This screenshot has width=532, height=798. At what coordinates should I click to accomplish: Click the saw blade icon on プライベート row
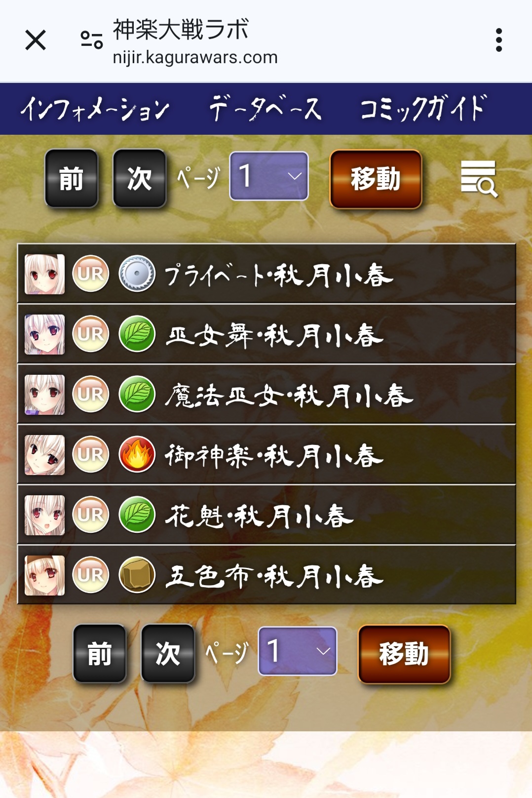137,274
